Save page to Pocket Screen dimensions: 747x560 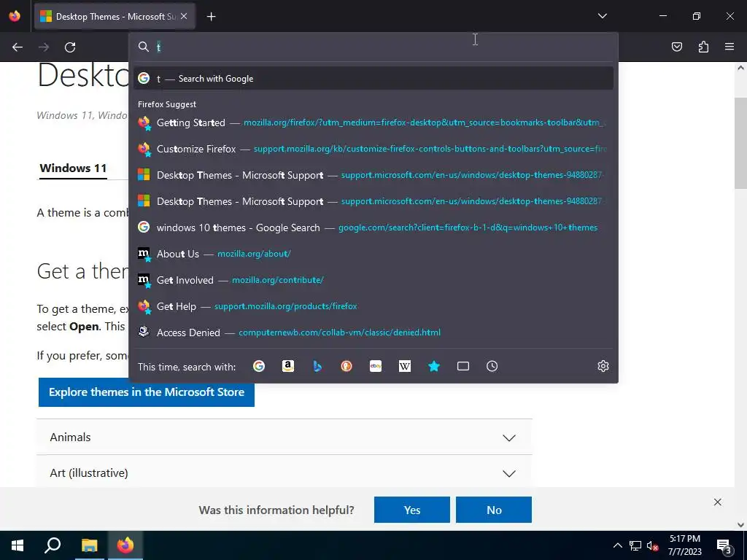pyautogui.click(x=676, y=47)
